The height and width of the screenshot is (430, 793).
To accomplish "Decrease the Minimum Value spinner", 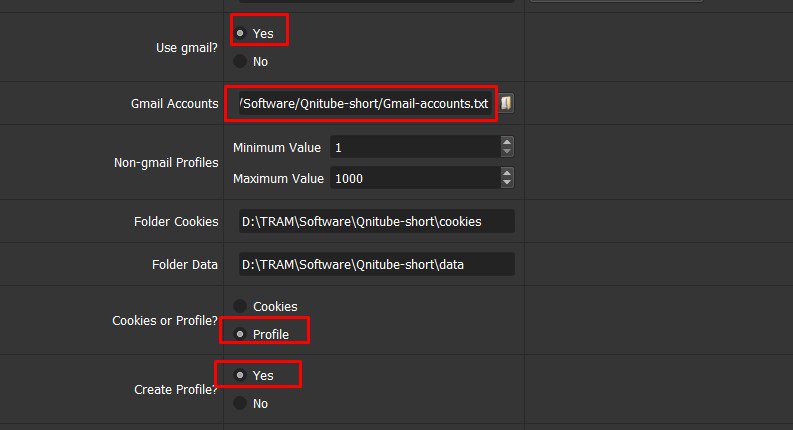I will 507,152.
